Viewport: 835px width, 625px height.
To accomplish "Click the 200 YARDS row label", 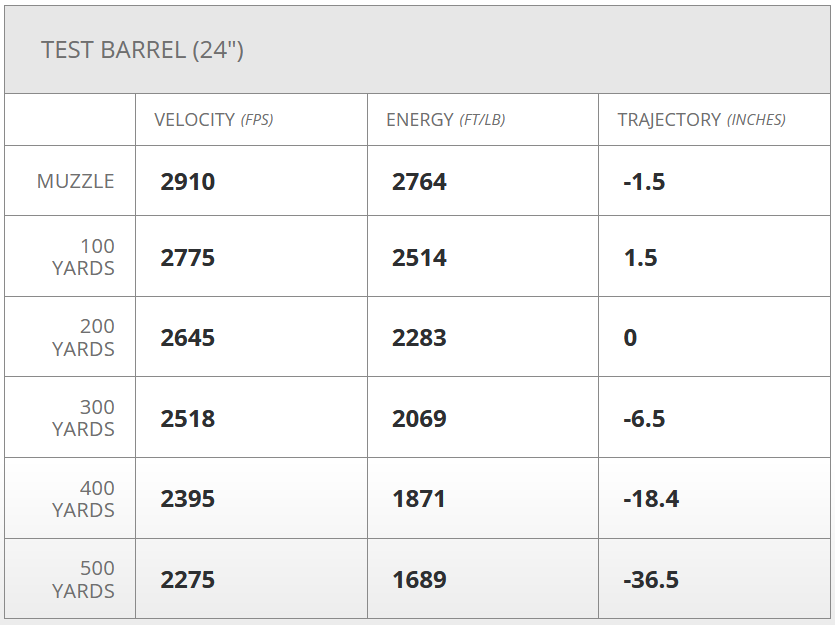I will (x=84, y=337).
